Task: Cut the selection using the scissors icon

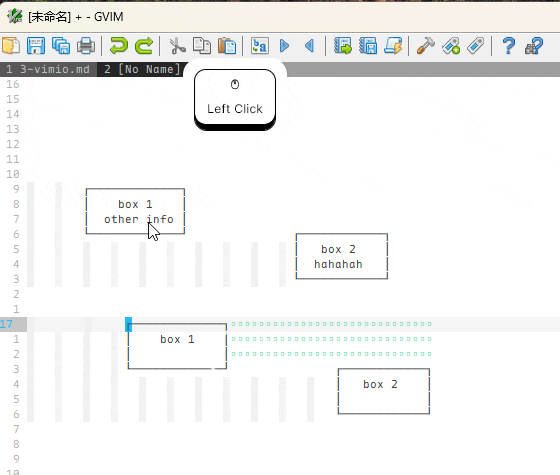Action: coord(177,46)
